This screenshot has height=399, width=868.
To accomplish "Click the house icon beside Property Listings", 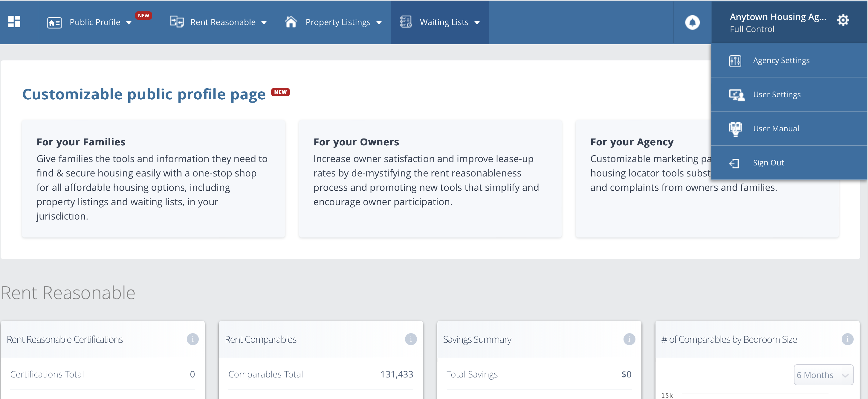I will (x=291, y=22).
